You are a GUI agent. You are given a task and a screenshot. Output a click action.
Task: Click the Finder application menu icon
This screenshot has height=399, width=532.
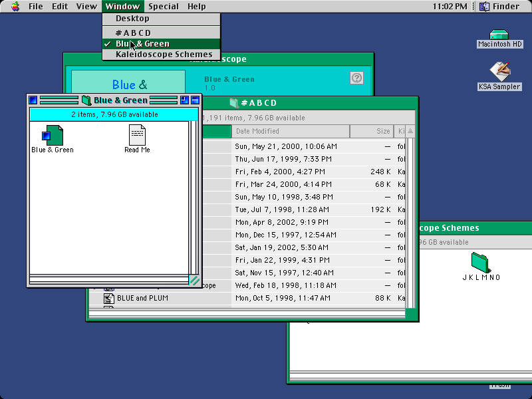(x=484, y=7)
